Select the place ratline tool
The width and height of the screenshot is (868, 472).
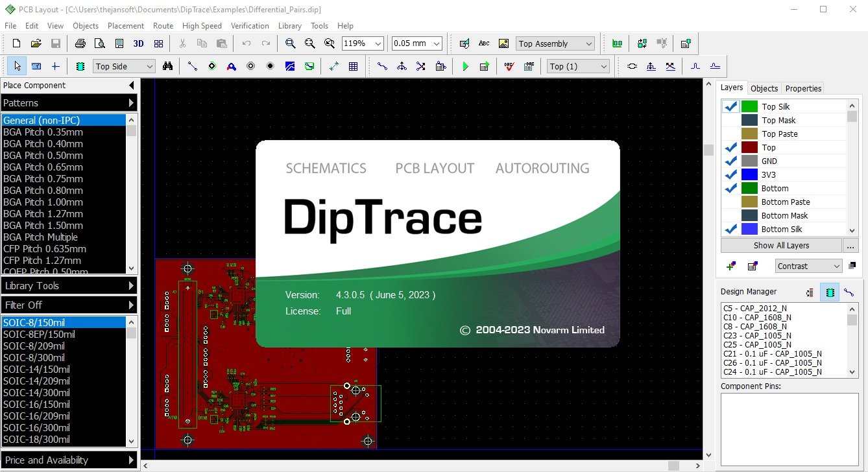[193, 66]
